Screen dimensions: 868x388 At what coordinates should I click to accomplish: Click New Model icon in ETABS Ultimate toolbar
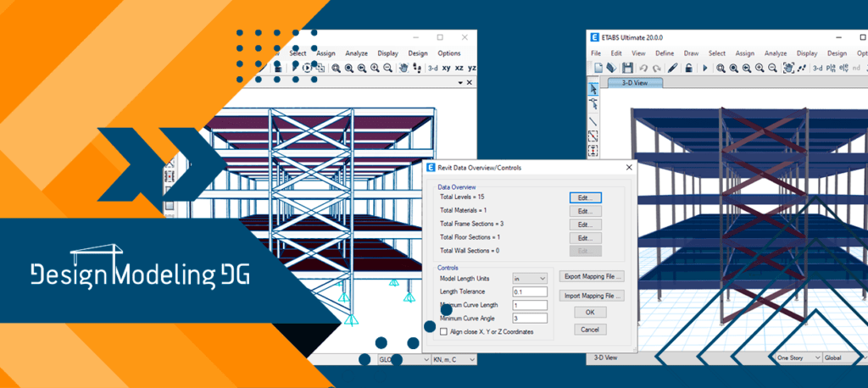[x=598, y=68]
